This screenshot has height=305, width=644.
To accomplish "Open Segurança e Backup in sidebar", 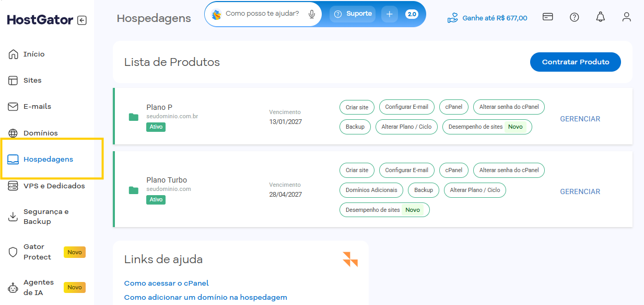I will (x=46, y=217).
